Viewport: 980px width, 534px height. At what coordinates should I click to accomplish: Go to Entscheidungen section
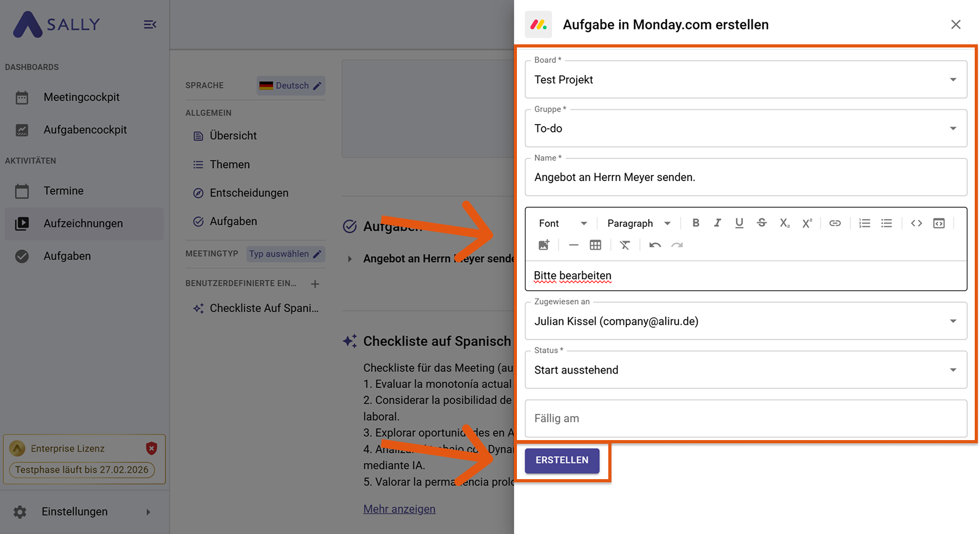point(249,193)
